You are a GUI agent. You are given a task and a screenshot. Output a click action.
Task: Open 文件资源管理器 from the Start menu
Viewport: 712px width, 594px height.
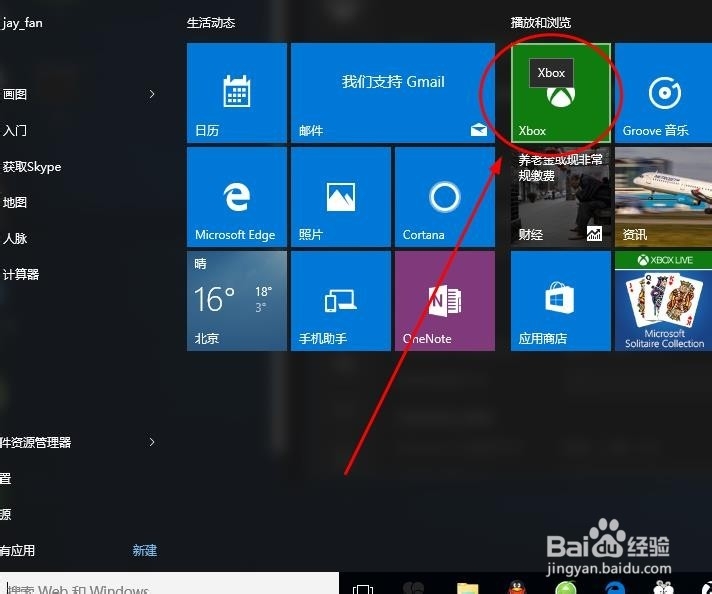[35, 442]
